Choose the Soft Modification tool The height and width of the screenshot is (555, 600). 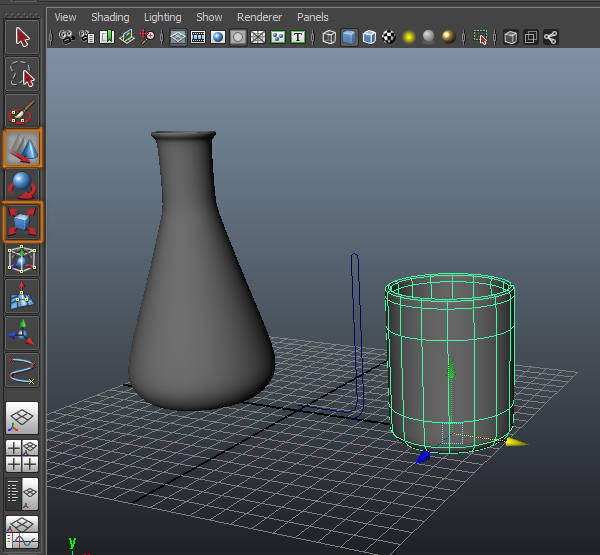22,296
